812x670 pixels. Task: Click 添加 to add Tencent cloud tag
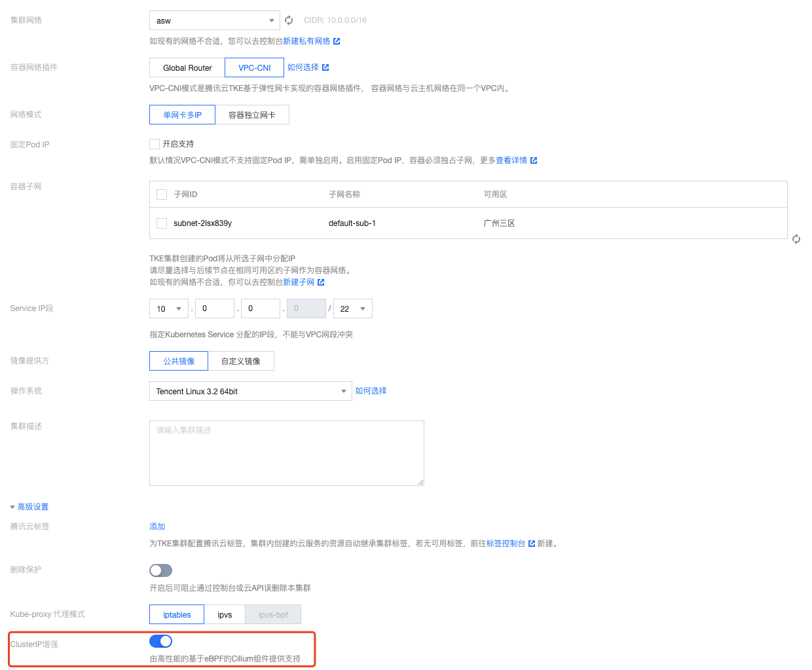[157, 527]
